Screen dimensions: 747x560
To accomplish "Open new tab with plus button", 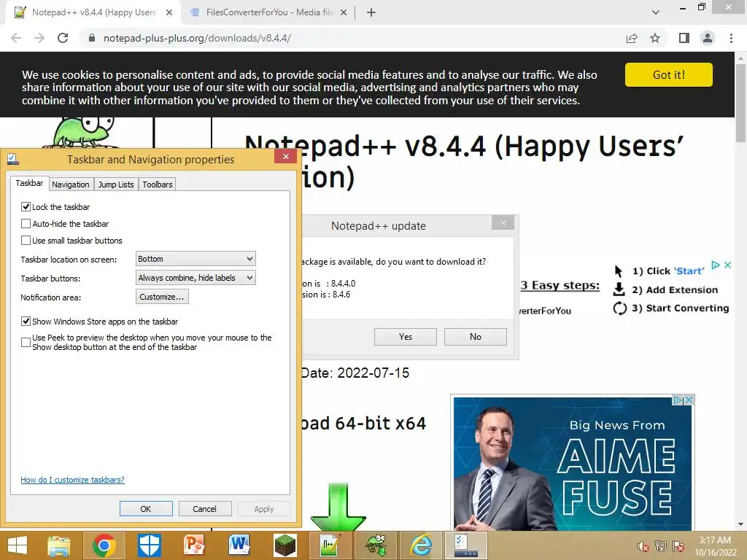I will (x=371, y=13).
